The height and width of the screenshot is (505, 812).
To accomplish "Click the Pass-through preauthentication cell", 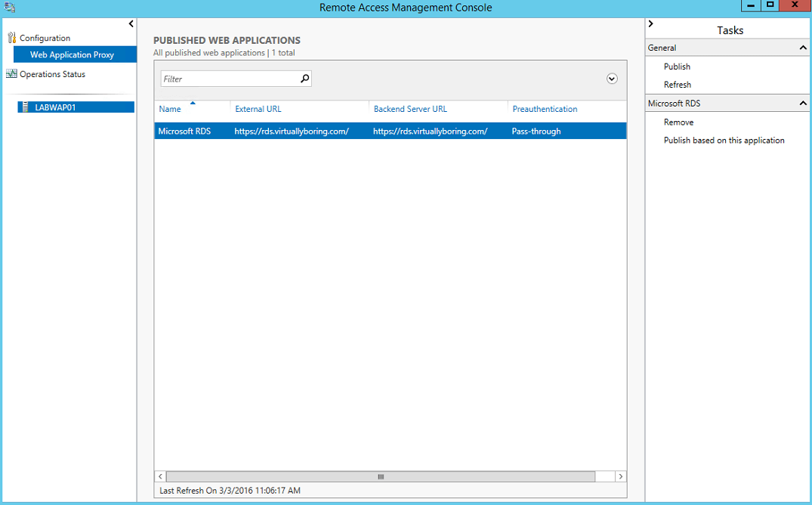I will 536,132.
